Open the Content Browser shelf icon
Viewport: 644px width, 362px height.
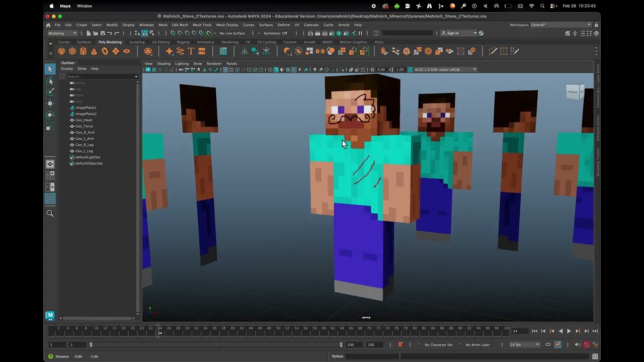click(223, 51)
